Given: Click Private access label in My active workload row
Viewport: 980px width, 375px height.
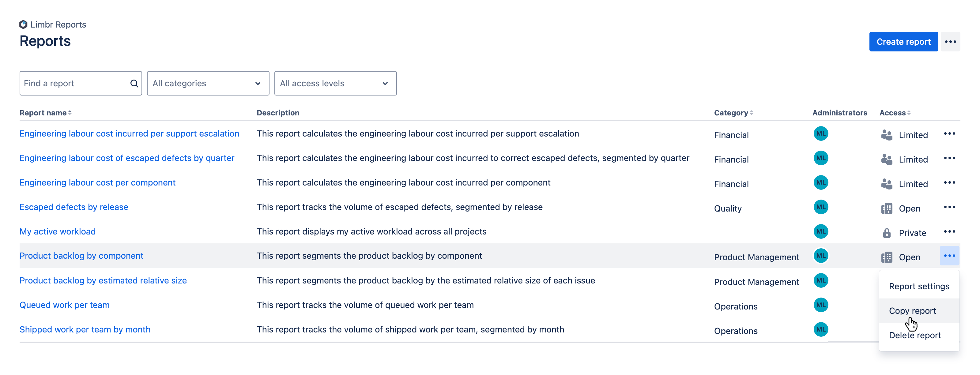Looking at the screenshot, I should (912, 233).
